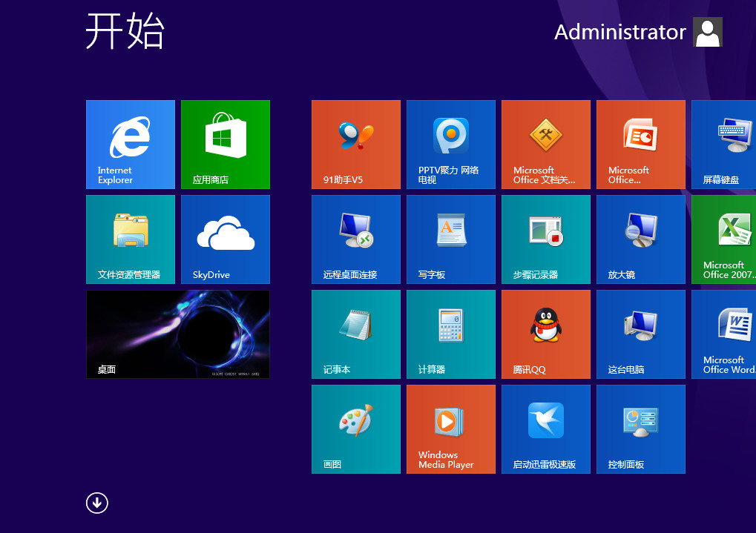This screenshot has width=756, height=533.
Task: Open the 控制面板 Control Panel tile
Action: click(x=641, y=429)
